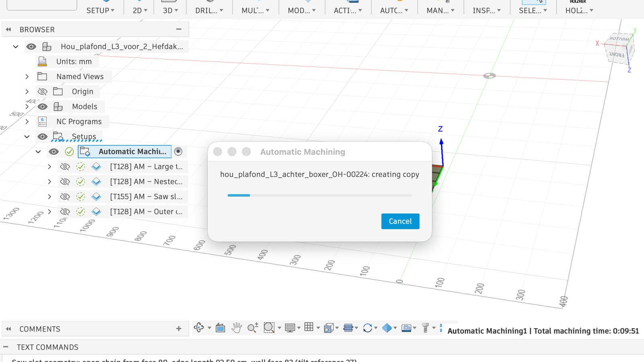Click the ViewCube orientation widget
Viewport: 644px width, 362px height.
(x=620, y=48)
